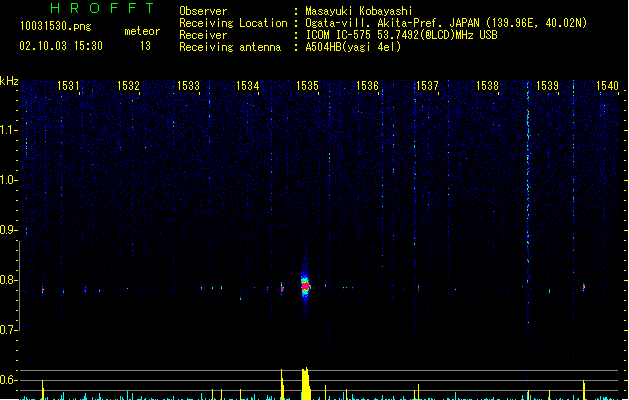
Task: Click the 1536 time axis label
Action: coord(367,86)
